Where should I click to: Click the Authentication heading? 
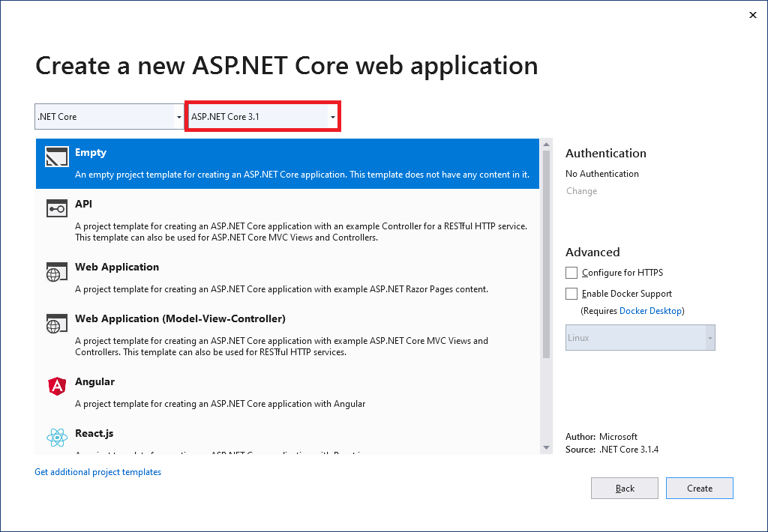tap(606, 153)
